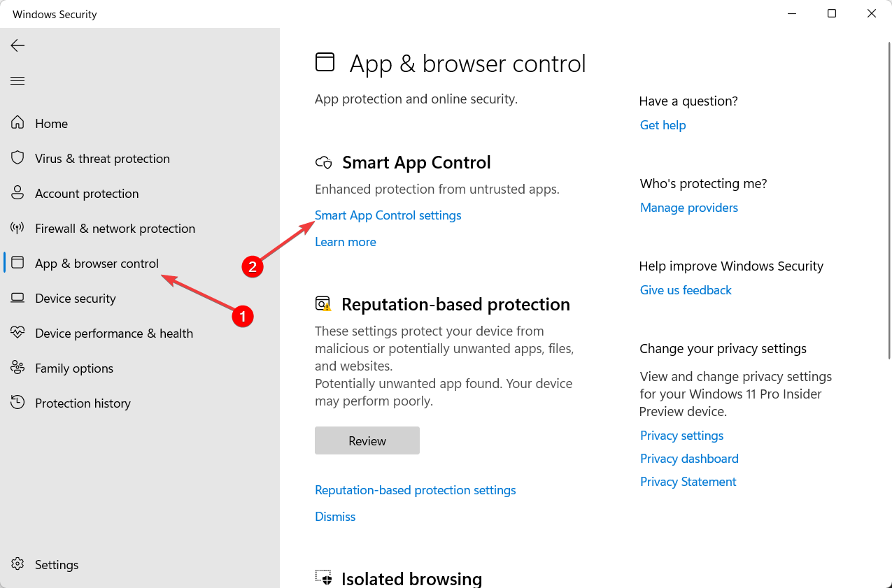Go to Home in the sidebar
Viewport: 892px width, 588px height.
tap(51, 123)
